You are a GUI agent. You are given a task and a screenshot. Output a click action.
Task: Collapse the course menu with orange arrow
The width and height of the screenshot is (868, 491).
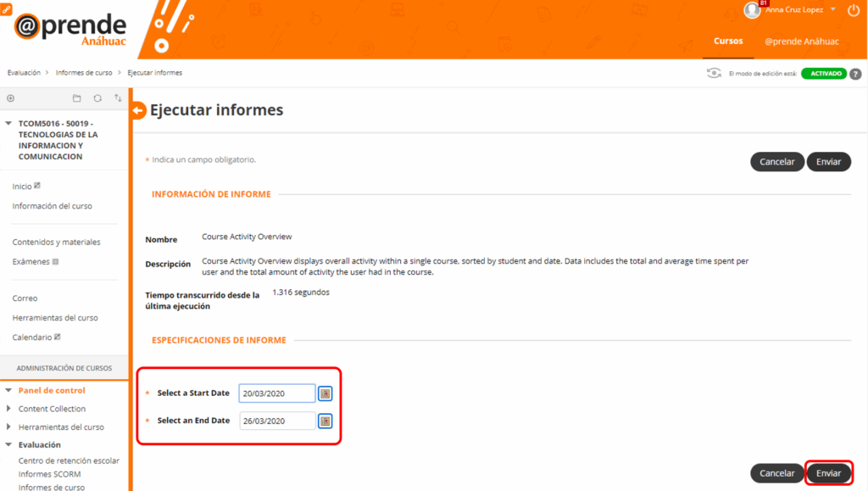[139, 110]
